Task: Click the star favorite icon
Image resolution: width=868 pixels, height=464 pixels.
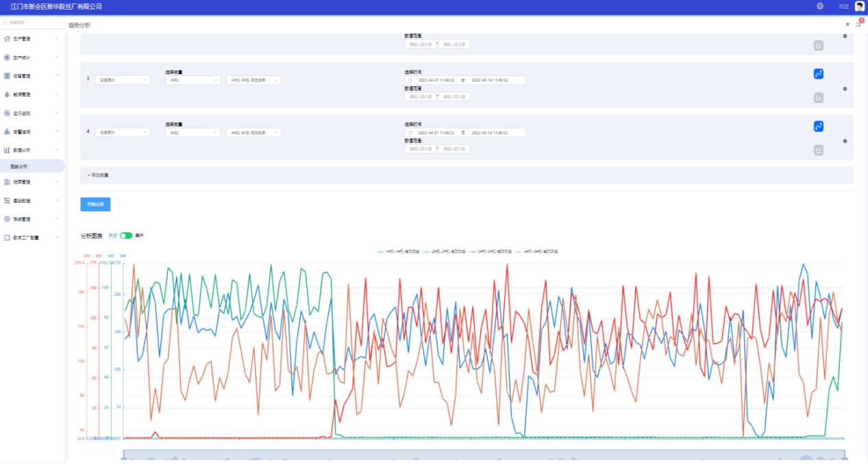Action: click(847, 24)
